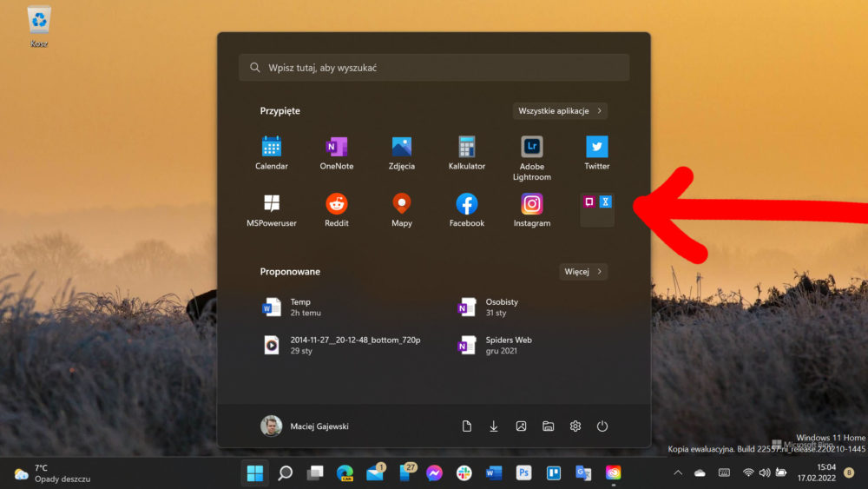Open Facebook from pinned apps
This screenshot has width=868, height=489.
[467, 210]
